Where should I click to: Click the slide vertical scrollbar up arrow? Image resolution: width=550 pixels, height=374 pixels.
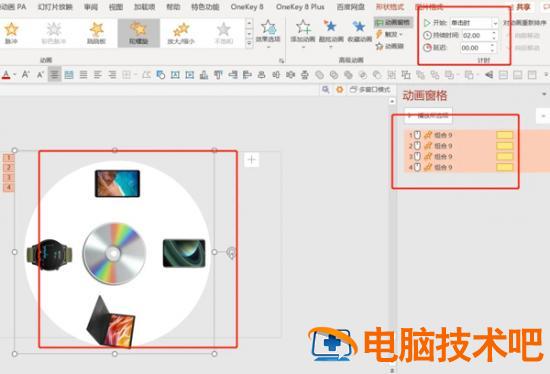click(x=392, y=101)
